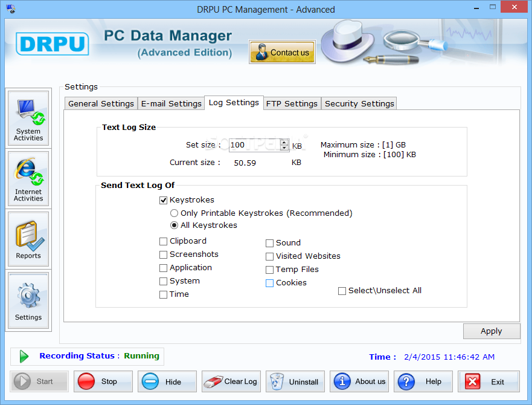Minimize the DRPU PC Management window

(x=476, y=7)
